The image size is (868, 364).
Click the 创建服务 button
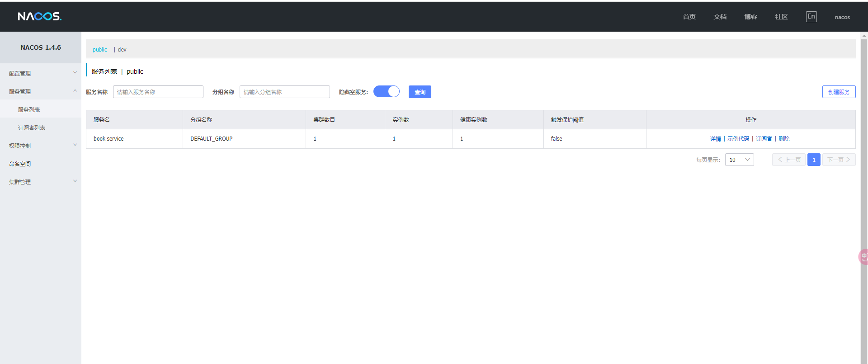(839, 92)
